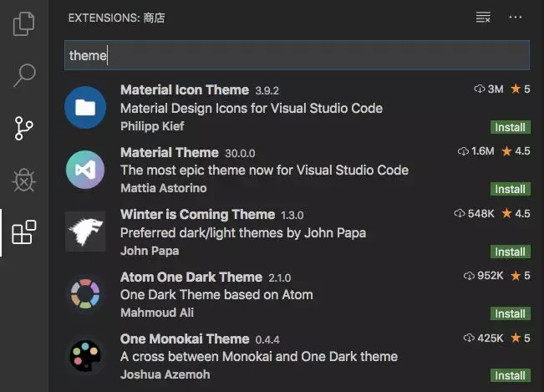Viewport: 544px width, 392px height.
Task: Click 'One Dark Theme based on Atom'
Action: click(216, 295)
